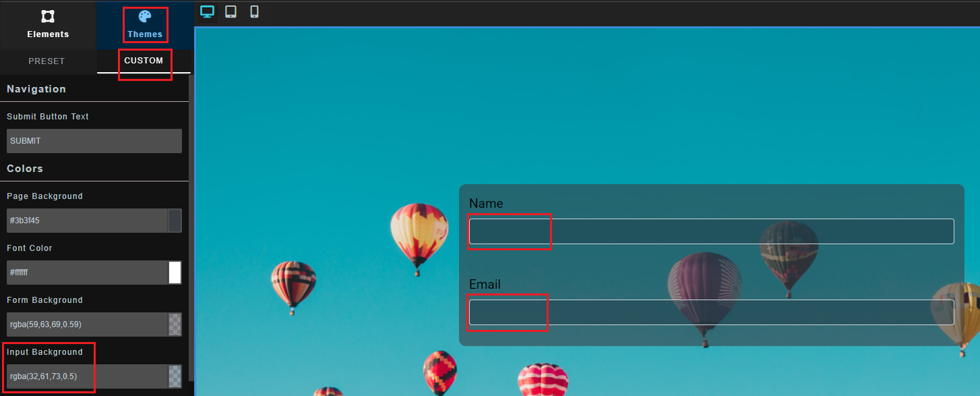Click the Submit Button Text label
The width and height of the screenshot is (980, 396).
tap(48, 117)
